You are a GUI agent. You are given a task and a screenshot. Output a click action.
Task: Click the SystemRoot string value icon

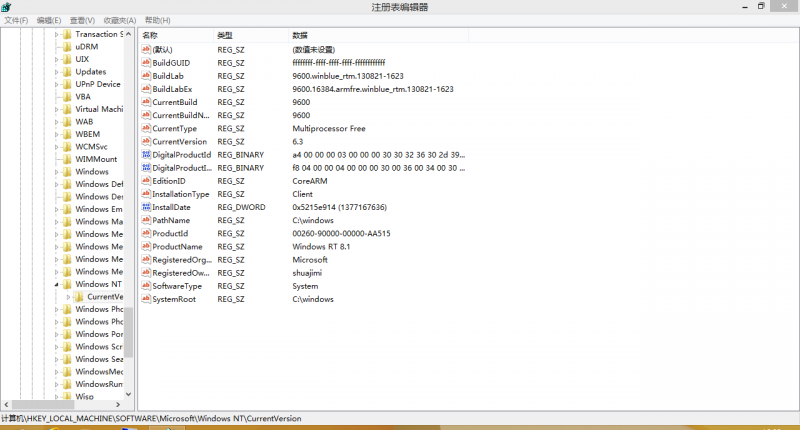pos(146,299)
